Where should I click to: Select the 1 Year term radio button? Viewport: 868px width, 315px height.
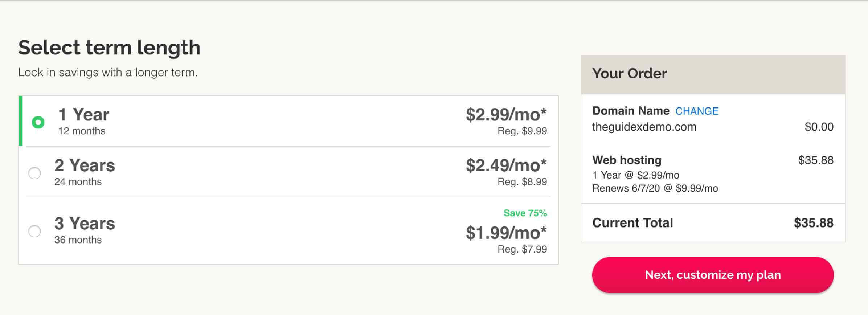(x=38, y=122)
